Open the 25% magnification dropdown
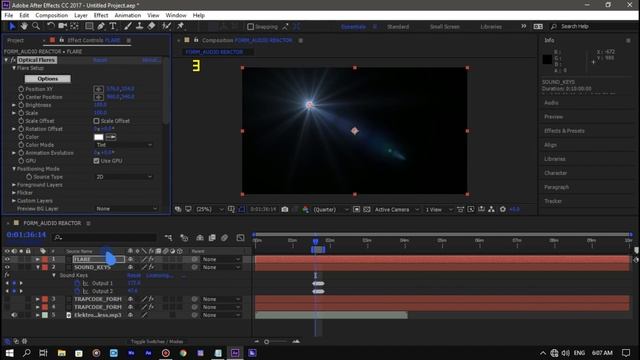The height and width of the screenshot is (360, 640). click(209, 209)
